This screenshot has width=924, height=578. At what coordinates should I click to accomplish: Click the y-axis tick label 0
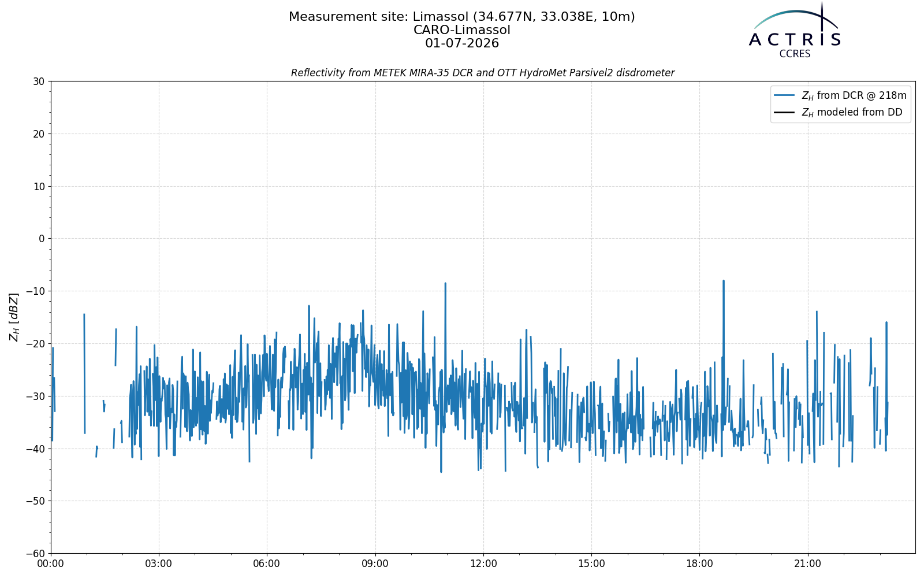(x=42, y=239)
